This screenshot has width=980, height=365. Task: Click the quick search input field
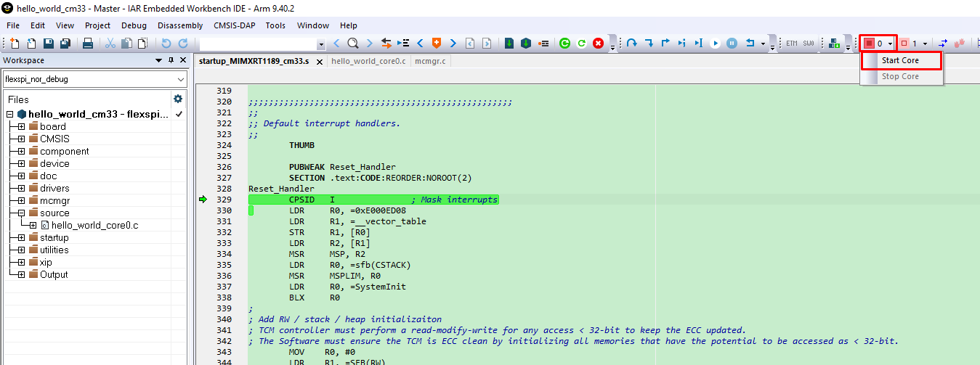[258, 44]
